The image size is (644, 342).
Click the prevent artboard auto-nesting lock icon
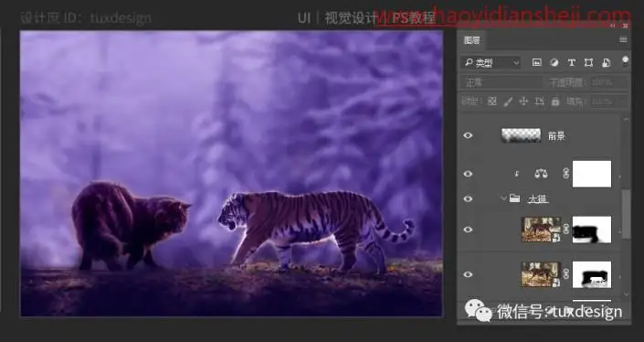539,102
